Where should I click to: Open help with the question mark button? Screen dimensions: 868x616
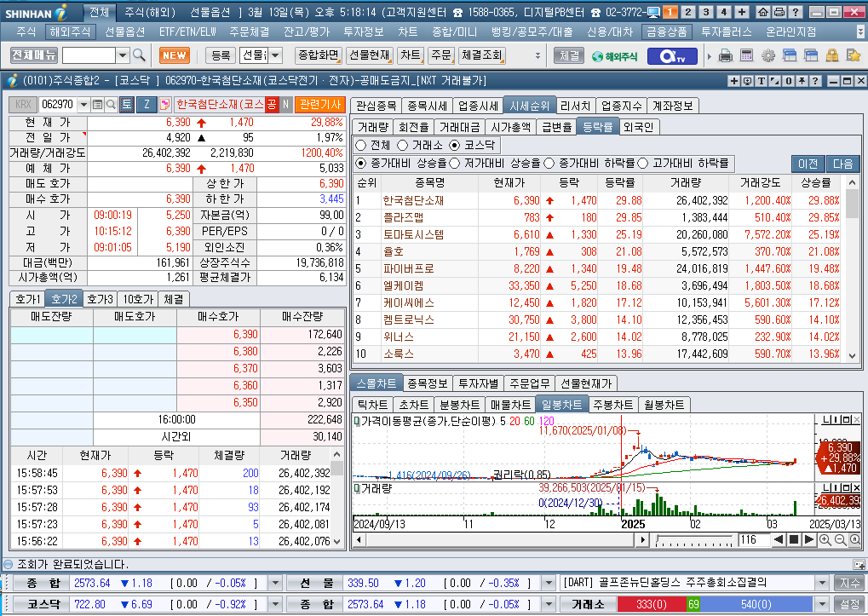point(795,12)
